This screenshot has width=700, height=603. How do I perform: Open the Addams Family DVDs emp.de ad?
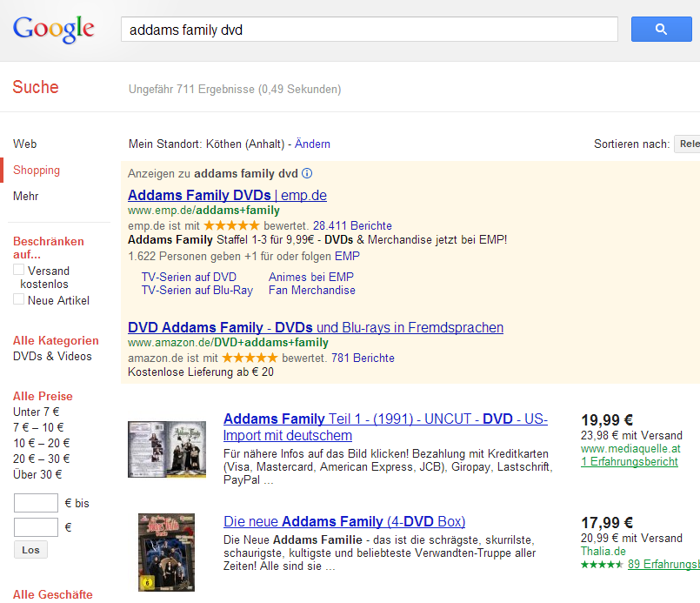click(227, 195)
